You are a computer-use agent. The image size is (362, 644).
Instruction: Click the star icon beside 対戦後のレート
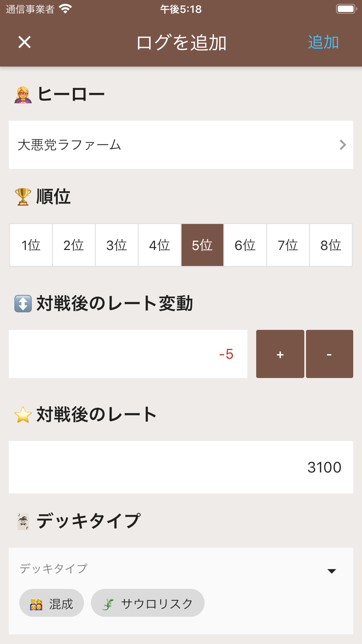pos(23,415)
